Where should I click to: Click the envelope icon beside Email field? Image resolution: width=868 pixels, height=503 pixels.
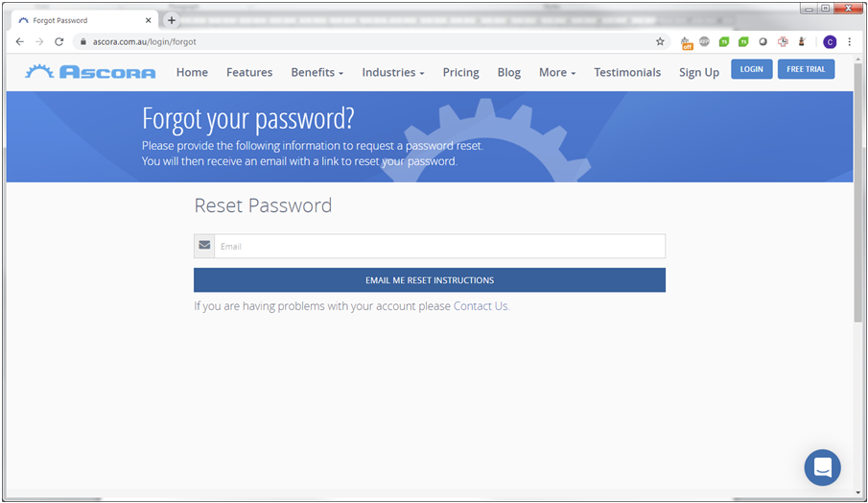point(204,246)
